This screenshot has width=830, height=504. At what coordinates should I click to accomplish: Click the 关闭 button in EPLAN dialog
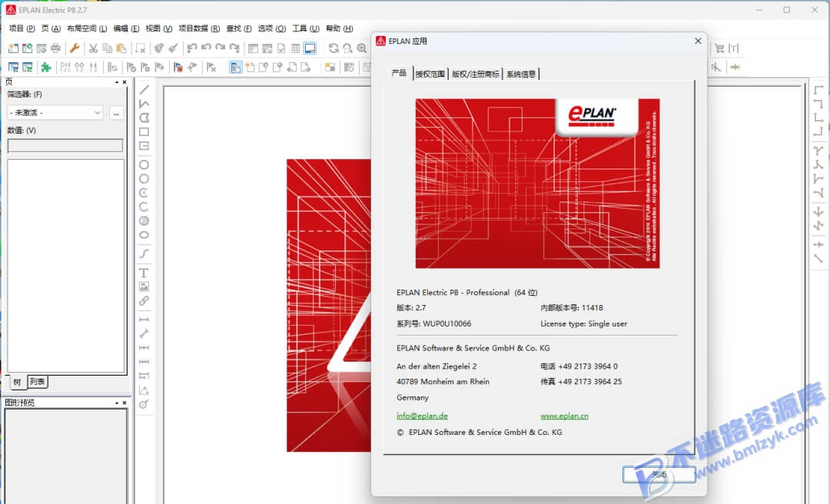pos(659,475)
